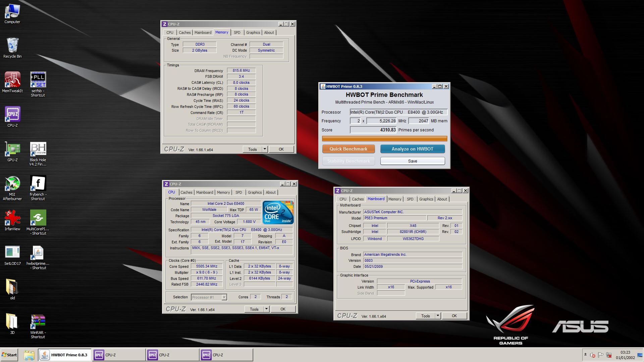Launch the SetLOD17 desktop icon
Image resolution: width=644 pixels, height=362 pixels.
coord(12,255)
